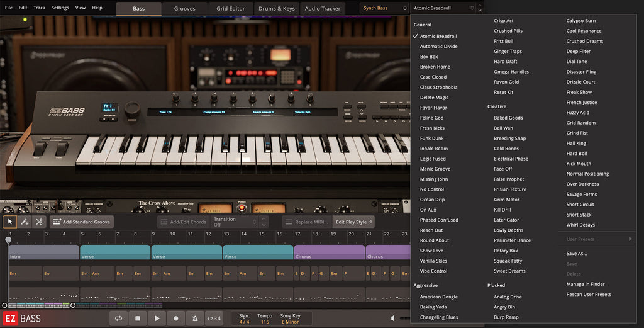Open the Atomic Breadroll preset dropdown
Image resolution: width=644 pixels, height=328 pixels.
(443, 8)
